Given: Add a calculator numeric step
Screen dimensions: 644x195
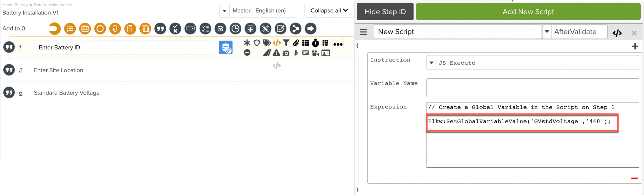Looking at the screenshot, I should tap(251, 29).
